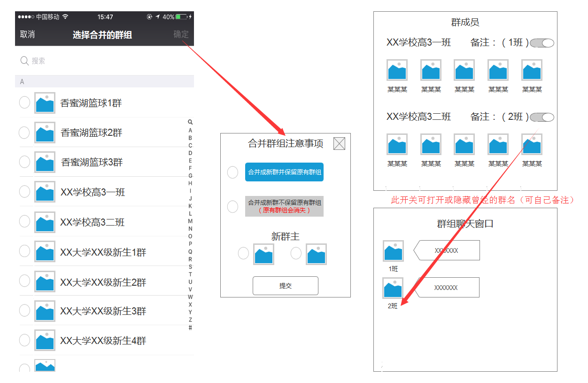Image resolution: width=588 pixels, height=383 pixels.
Task: Select the 香蜜湖篮球2群 radio button
Action: click(x=24, y=133)
